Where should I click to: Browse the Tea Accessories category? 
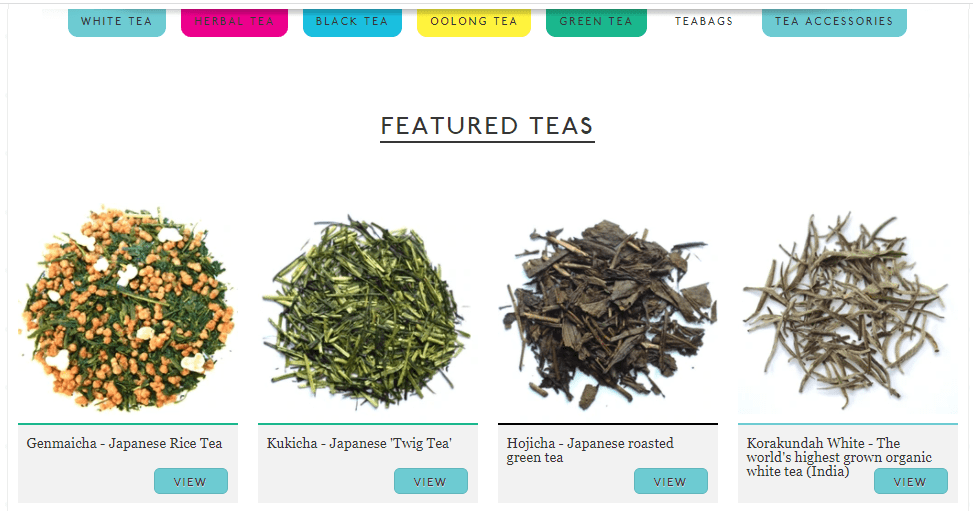point(834,22)
